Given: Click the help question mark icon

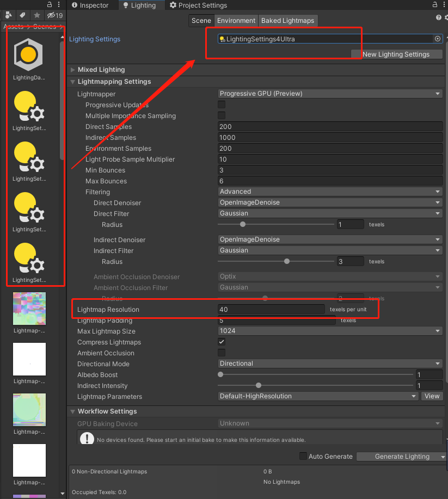Looking at the screenshot, I should [x=438, y=17].
